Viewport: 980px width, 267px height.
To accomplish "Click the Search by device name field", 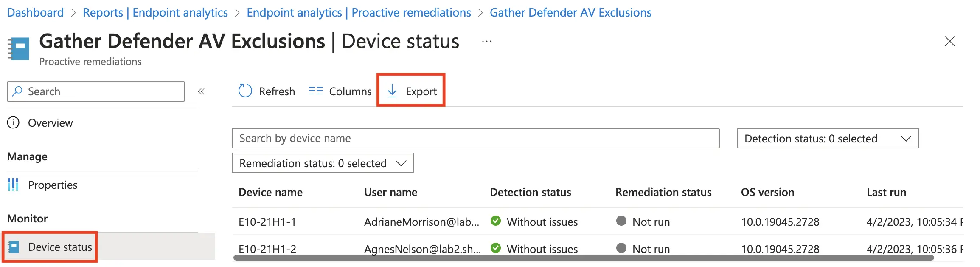I will tap(475, 139).
